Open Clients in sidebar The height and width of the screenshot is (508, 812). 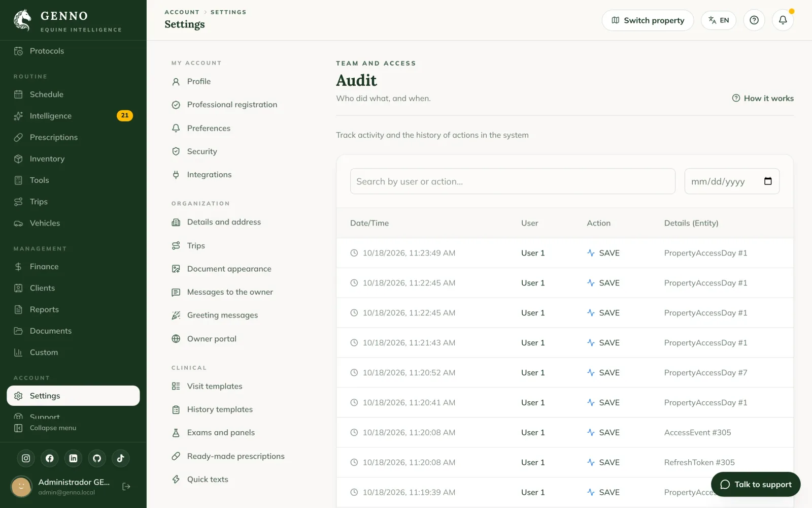(x=73, y=288)
